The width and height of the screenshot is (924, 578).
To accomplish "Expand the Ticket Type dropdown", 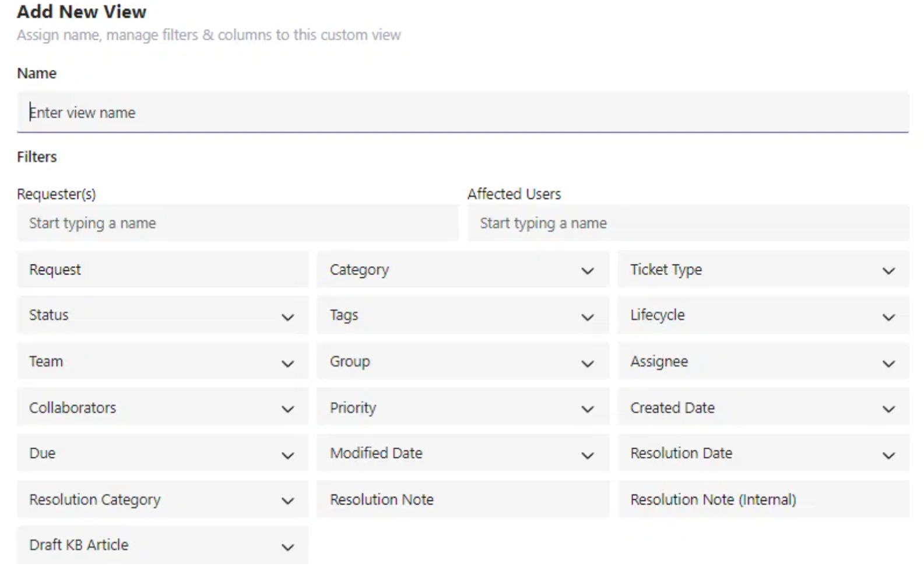I will (x=763, y=270).
